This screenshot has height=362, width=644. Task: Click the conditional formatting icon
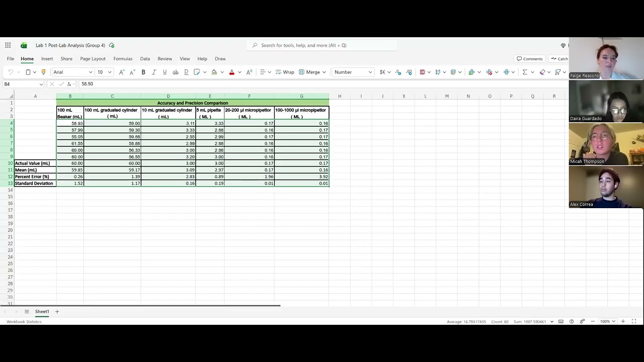pos(422,72)
